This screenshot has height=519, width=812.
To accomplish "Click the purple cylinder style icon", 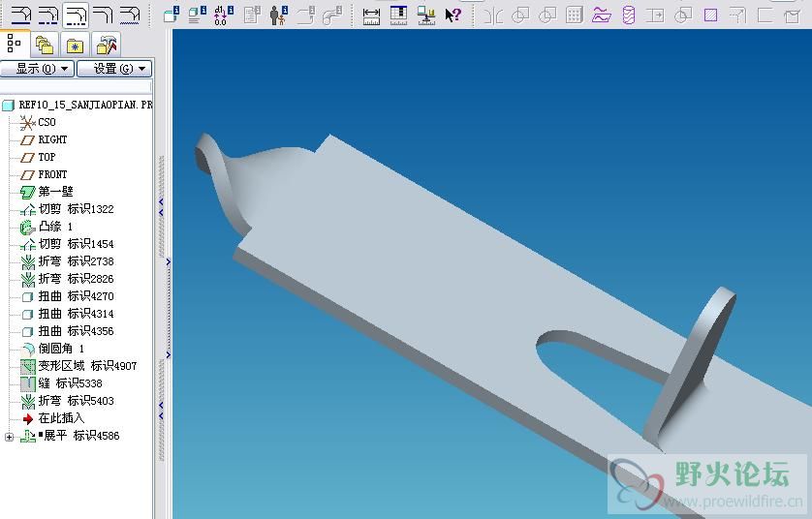I will [x=628, y=15].
